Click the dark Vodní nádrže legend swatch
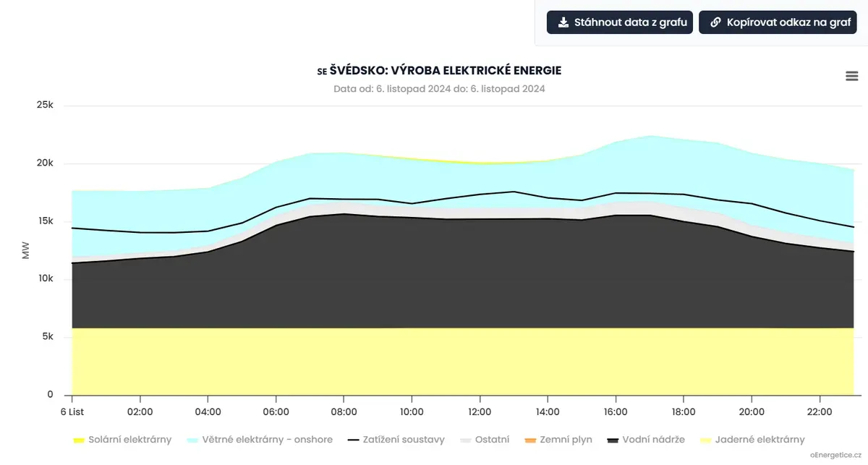The image size is (868, 465). click(613, 440)
